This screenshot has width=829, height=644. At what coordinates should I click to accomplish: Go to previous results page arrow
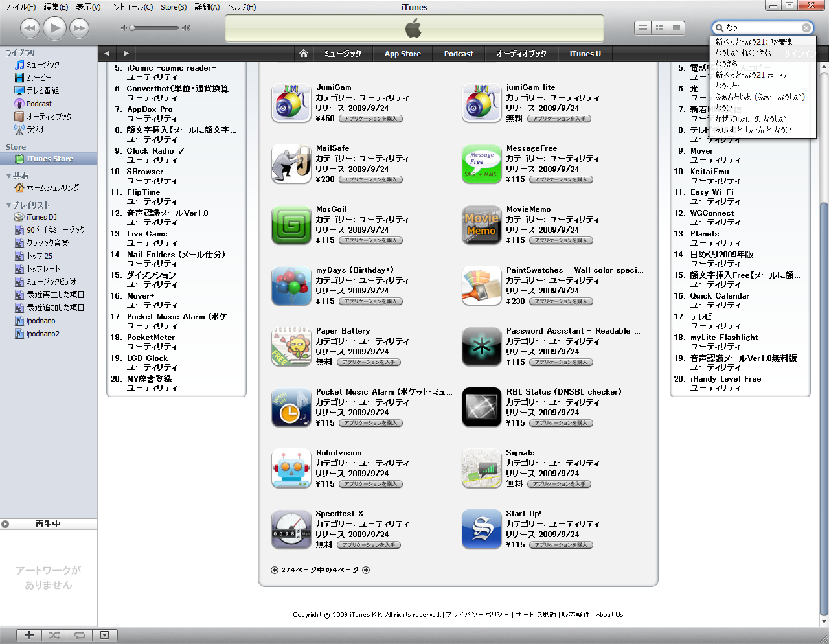(x=275, y=570)
